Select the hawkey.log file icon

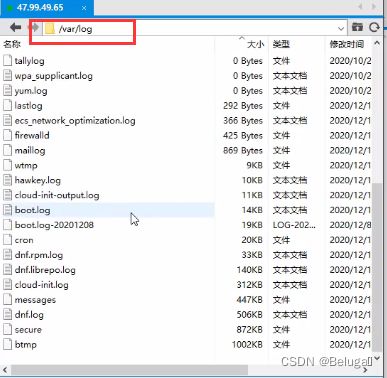point(7,180)
